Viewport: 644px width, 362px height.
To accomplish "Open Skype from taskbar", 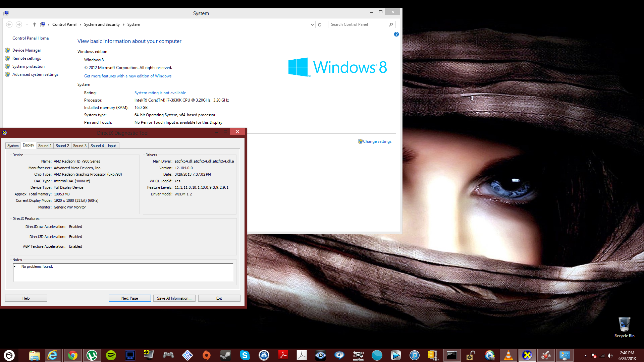I will pos(245,355).
